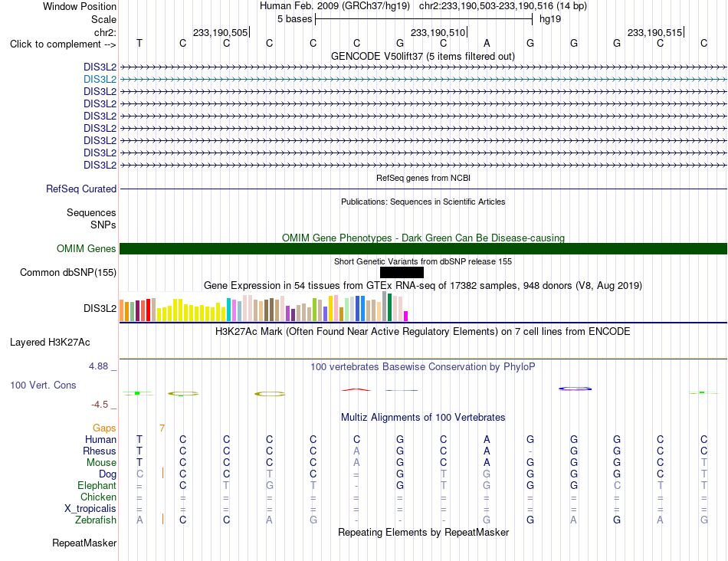728x561 pixels.
Task: Click the 'Mouse' alignment row label
Action: tap(101, 463)
